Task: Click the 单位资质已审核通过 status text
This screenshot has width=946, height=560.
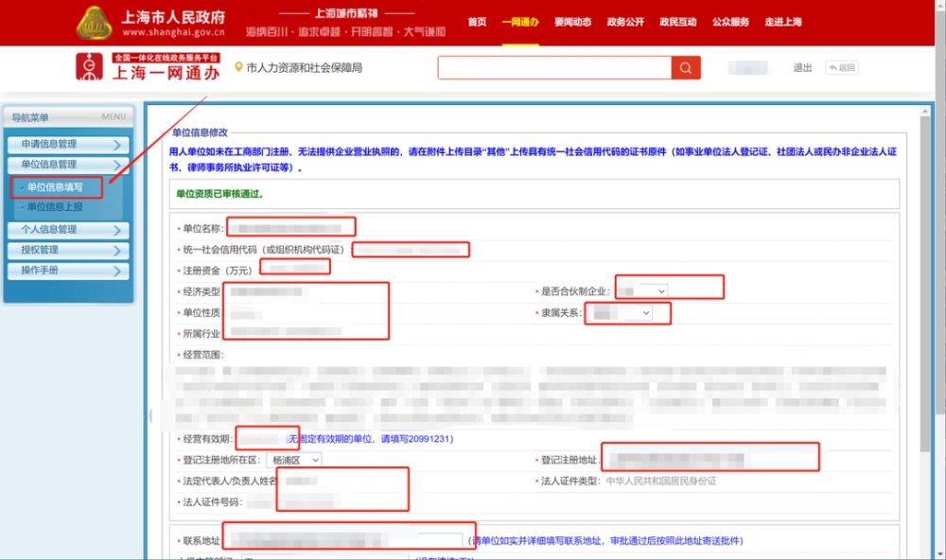Action: point(219,194)
